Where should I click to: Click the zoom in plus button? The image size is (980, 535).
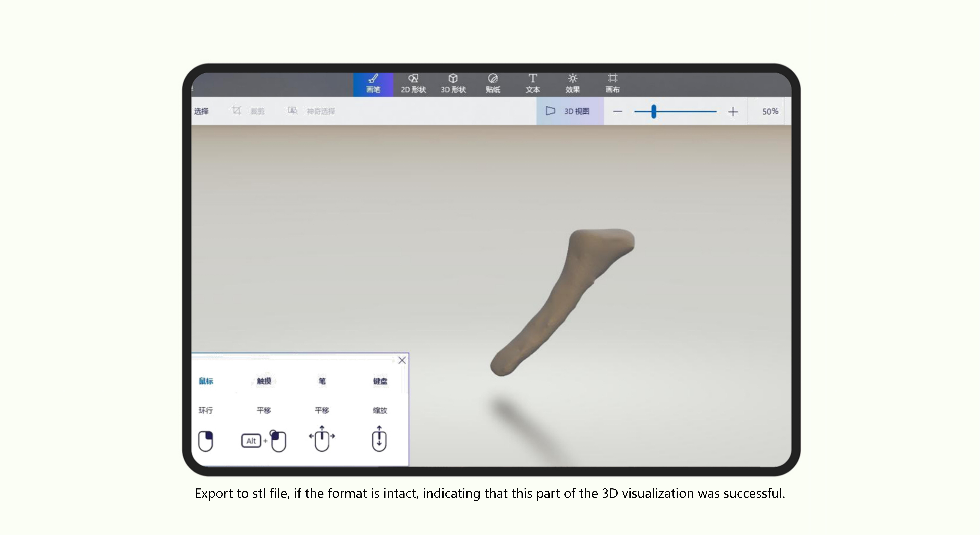pyautogui.click(x=733, y=111)
